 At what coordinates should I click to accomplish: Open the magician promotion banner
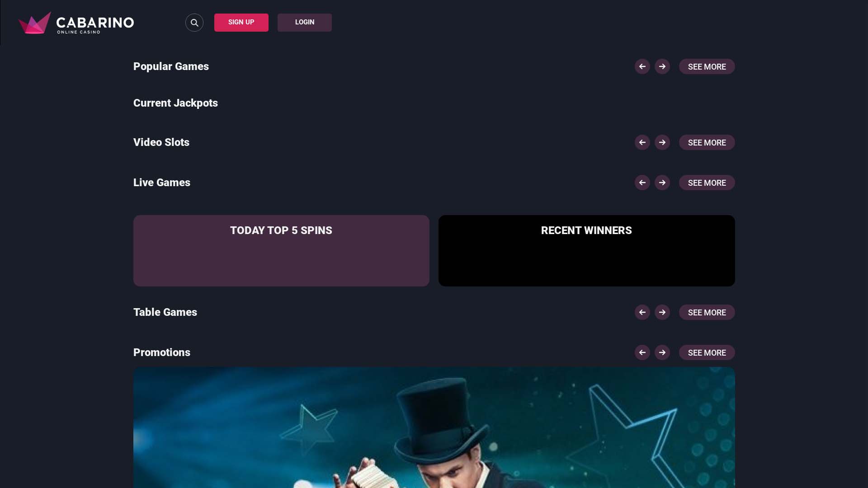point(434,427)
